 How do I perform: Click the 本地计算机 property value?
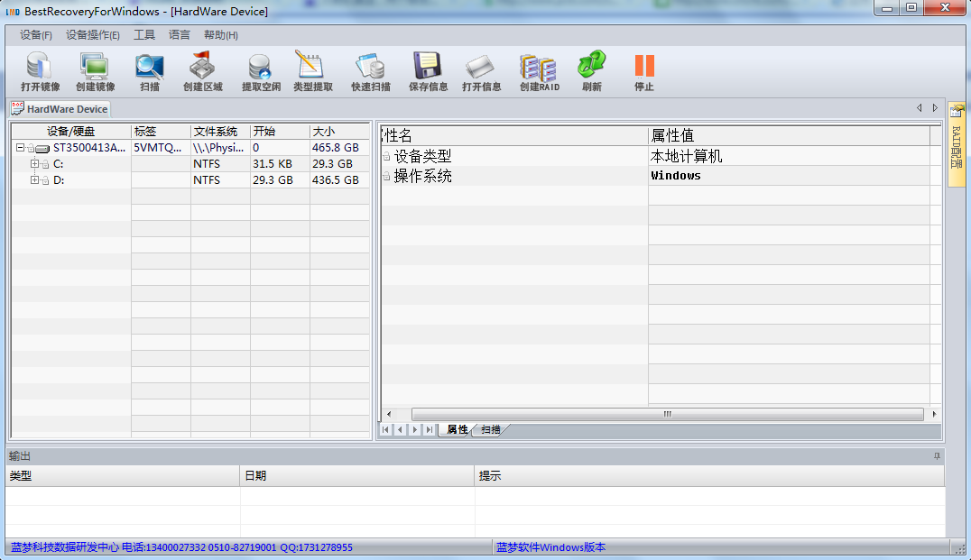pyautogui.click(x=686, y=157)
